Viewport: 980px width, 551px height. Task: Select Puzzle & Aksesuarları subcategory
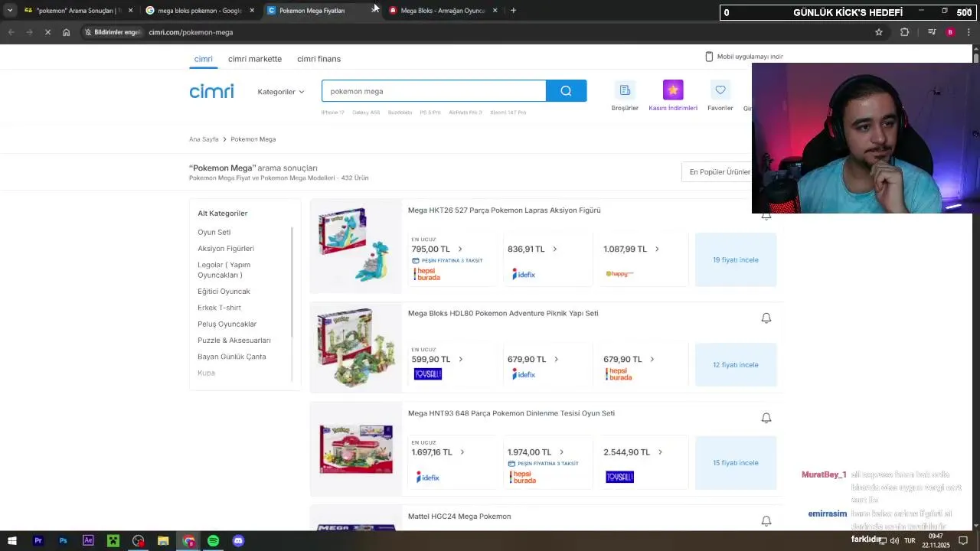(234, 341)
